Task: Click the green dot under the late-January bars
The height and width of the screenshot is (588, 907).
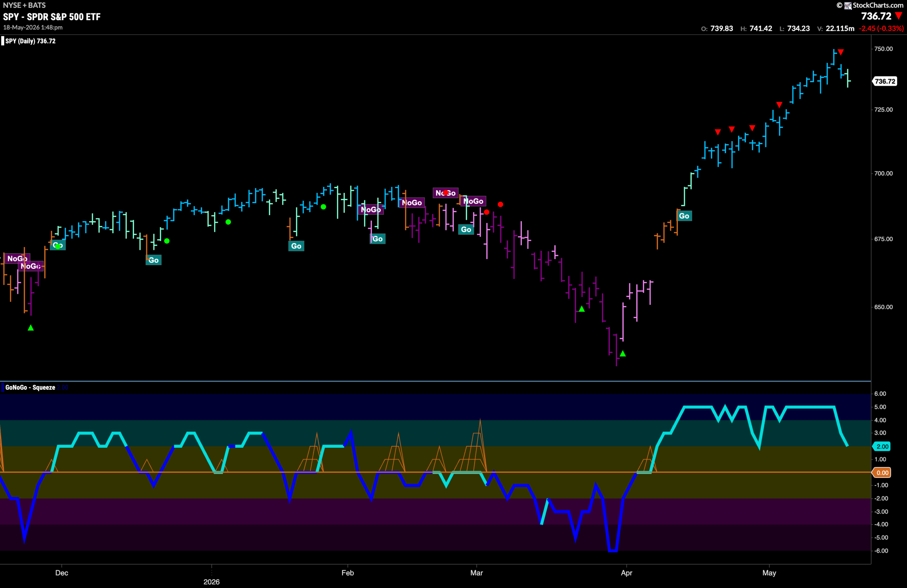Action: point(323,207)
